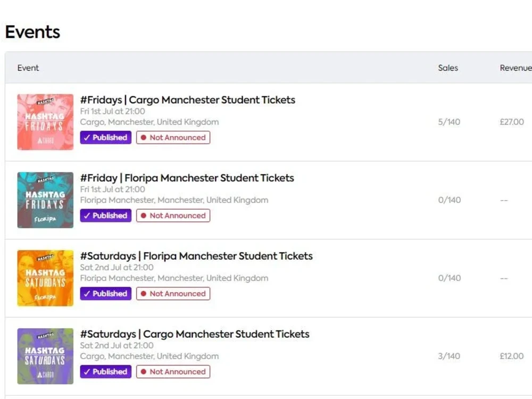Screen dimensions: 532x399
Task: Click Published badge on #Saturdays Floripa event
Action: [x=105, y=294]
